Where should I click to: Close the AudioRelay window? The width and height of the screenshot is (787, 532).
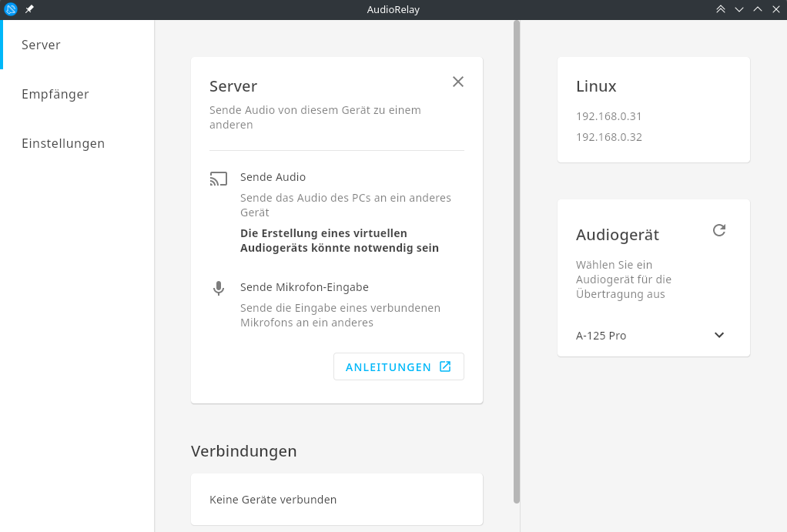(x=776, y=9)
